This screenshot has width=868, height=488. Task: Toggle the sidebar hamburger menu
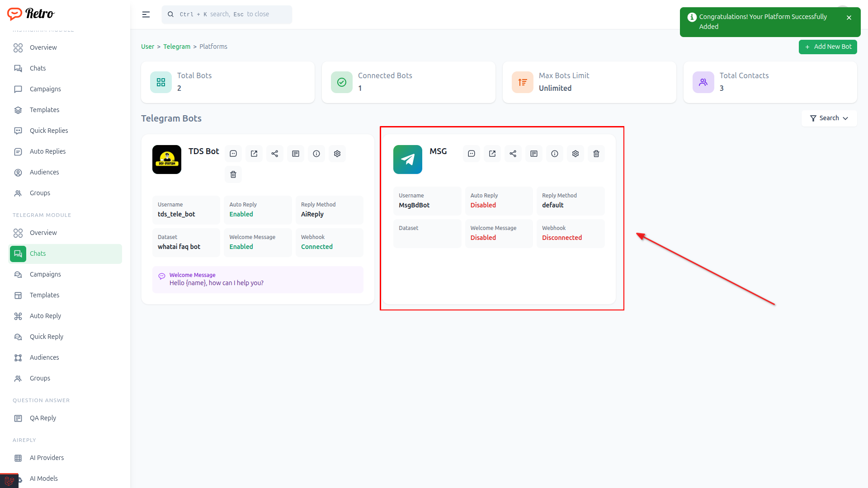point(146,14)
